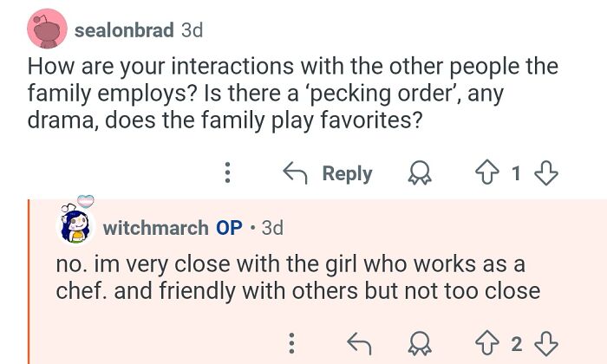This screenshot has height=364, width=607.
Task: Click the OP badge next to witchmarch
Action: pyautogui.click(x=229, y=228)
